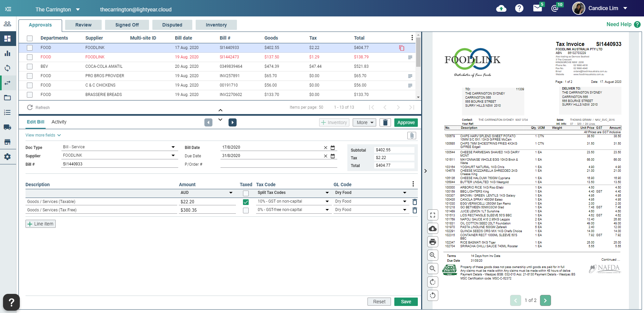Switch to the Inventory tab
The image size is (644, 313).
click(x=216, y=25)
